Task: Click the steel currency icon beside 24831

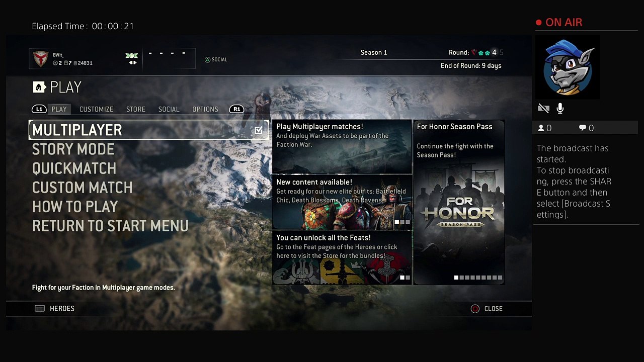Action: (75, 63)
